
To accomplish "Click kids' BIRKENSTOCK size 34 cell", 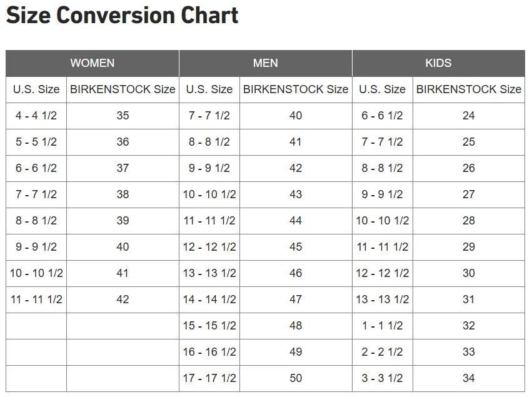I will click(x=469, y=378).
